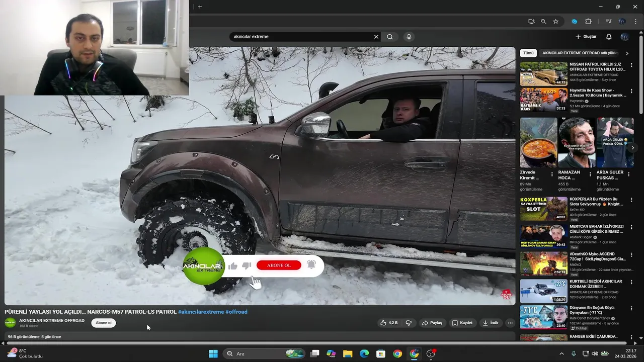This screenshot has width=644, height=362.
Task: Open AKINCILAR EXTREME OFFROAD channel name link
Action: 52,320
